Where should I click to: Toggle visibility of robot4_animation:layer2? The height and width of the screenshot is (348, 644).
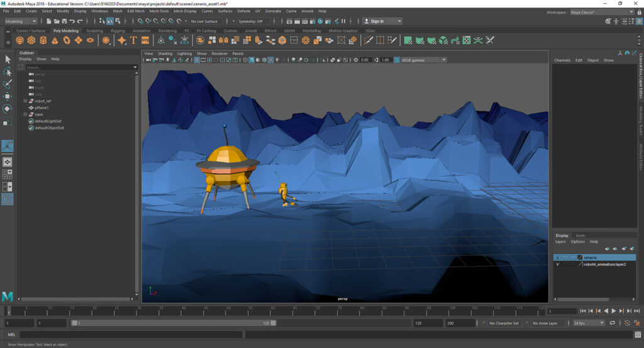(557, 264)
